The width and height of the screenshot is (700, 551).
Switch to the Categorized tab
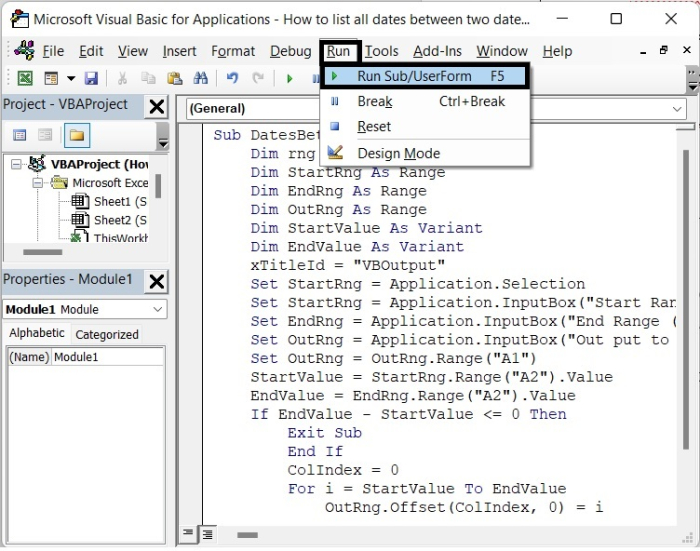(x=107, y=334)
